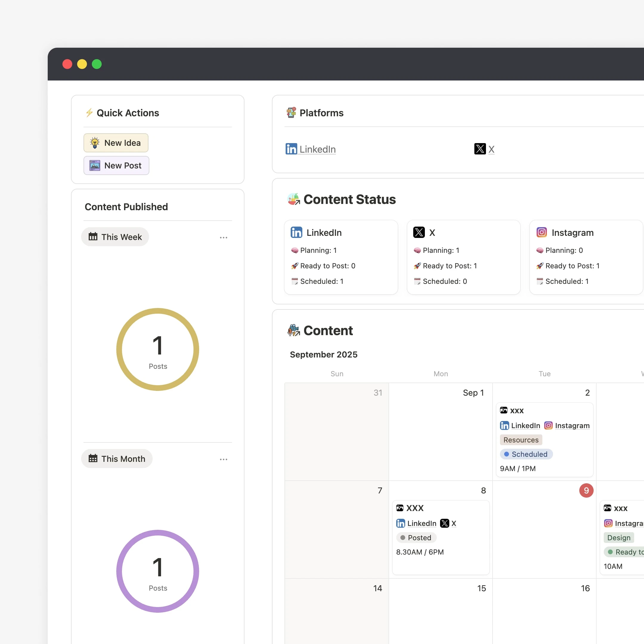Click the X logo in the Content Status card
644x644 pixels.
[x=419, y=232]
